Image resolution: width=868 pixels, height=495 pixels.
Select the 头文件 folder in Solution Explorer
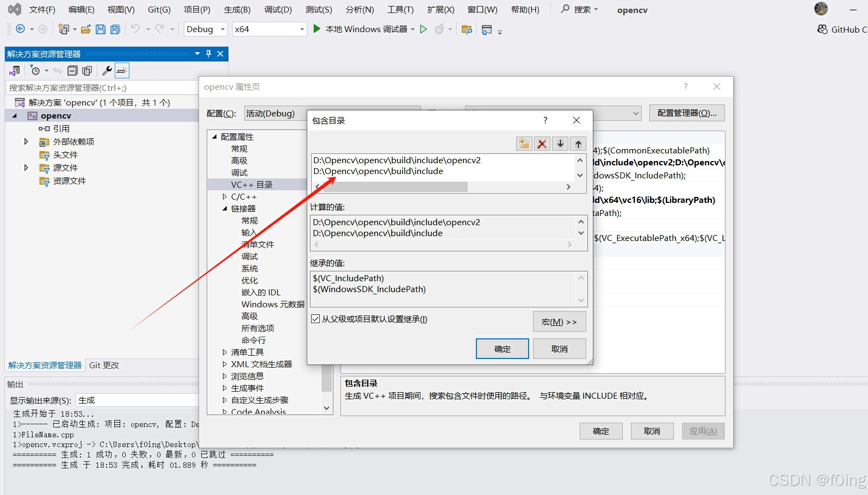65,154
